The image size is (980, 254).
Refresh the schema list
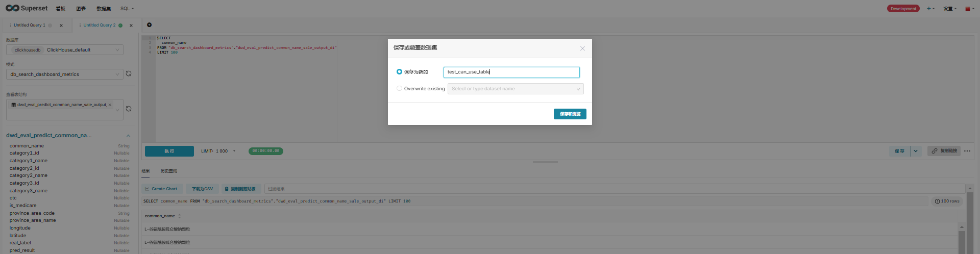129,73
